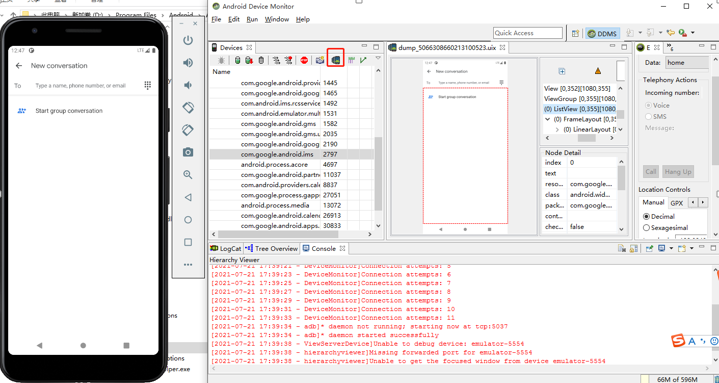Click the emulator rotate left icon
This screenshot has height=383, width=719.
pos(188,108)
